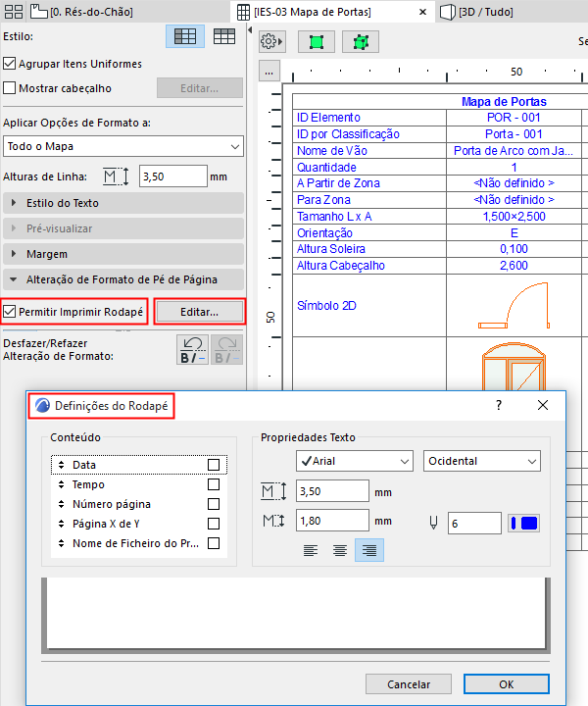Click Editar... next to Permitir Imprimir Rodapé

(199, 312)
